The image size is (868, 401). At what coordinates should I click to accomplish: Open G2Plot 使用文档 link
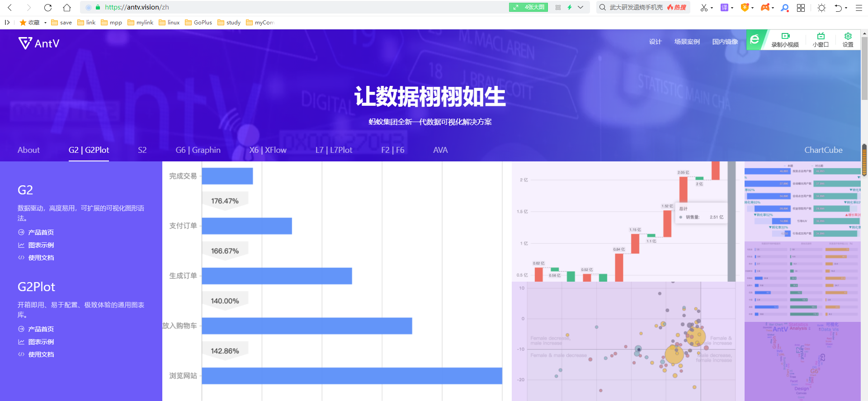(36, 354)
